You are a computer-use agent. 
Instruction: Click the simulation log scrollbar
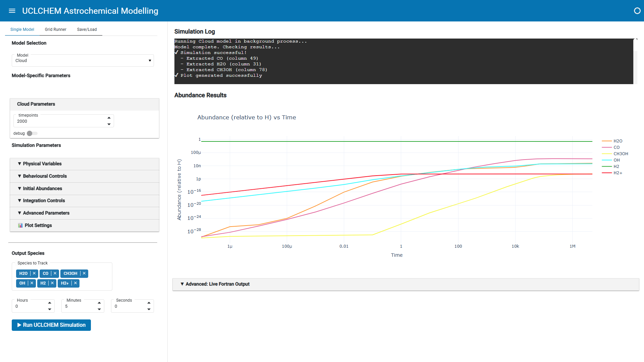click(635, 61)
